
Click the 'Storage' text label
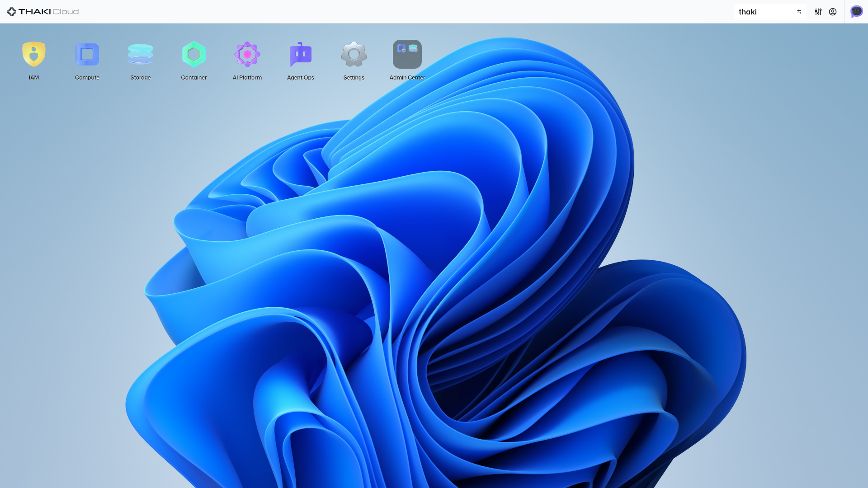pos(141,78)
